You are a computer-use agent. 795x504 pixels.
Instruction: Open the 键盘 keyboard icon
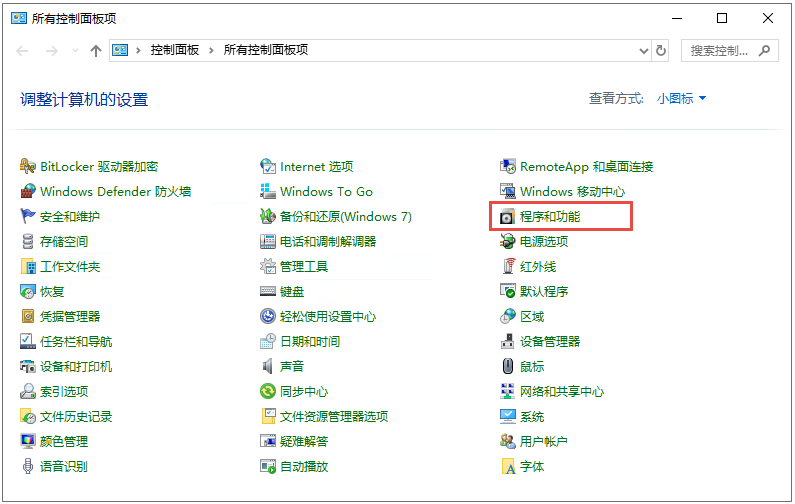point(268,292)
